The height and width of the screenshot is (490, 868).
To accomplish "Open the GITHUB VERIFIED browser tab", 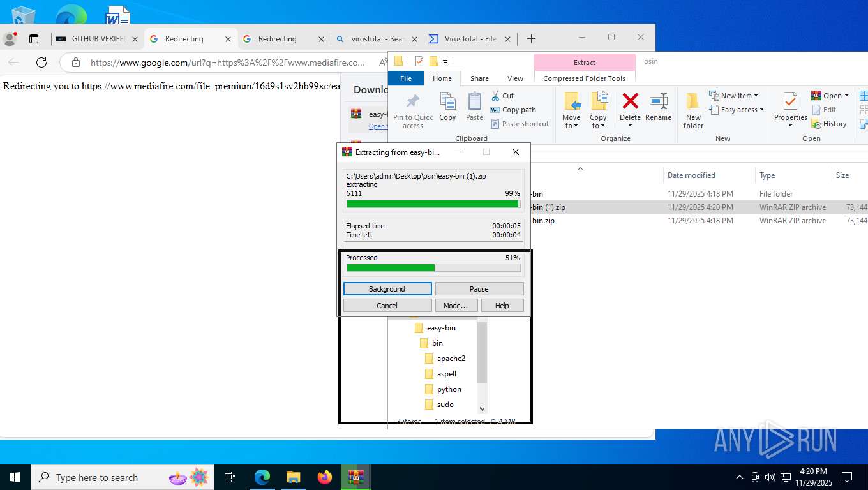I will click(x=97, y=39).
